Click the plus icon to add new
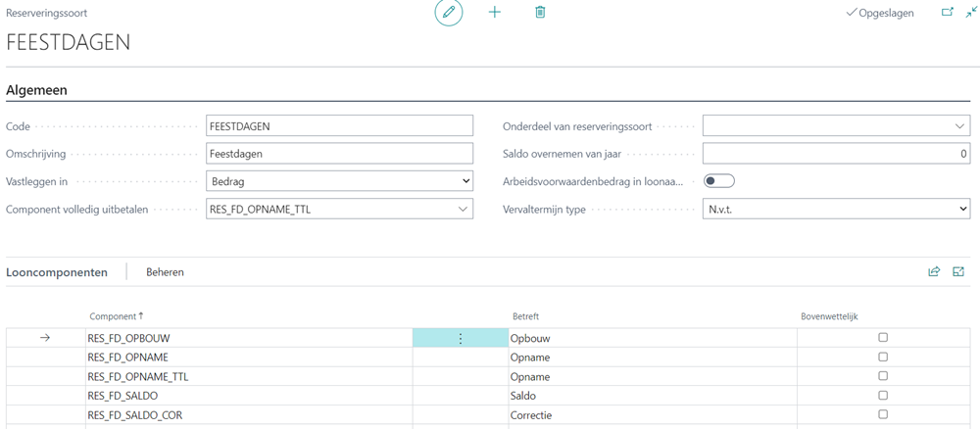Image resolution: width=980 pixels, height=429 pixels. (495, 13)
